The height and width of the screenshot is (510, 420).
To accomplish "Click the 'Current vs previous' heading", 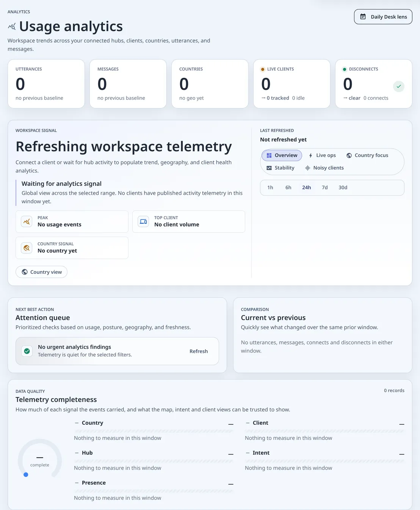I will [x=273, y=318].
